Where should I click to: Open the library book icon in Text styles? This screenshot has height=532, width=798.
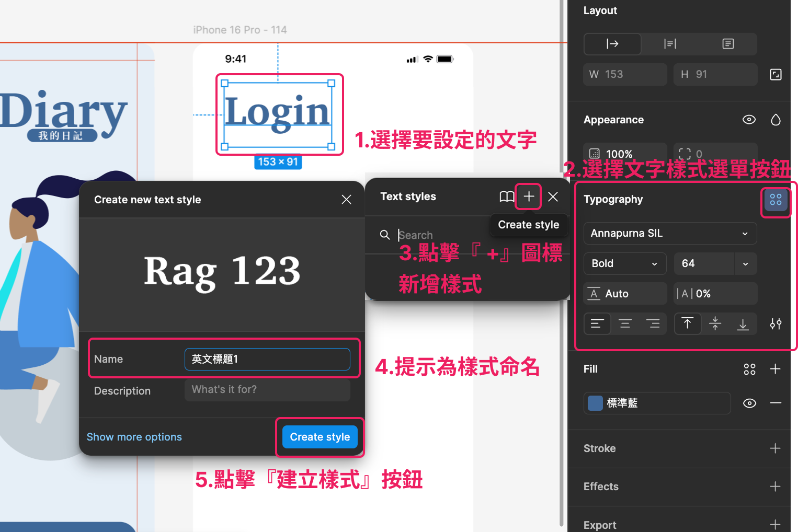(506, 196)
